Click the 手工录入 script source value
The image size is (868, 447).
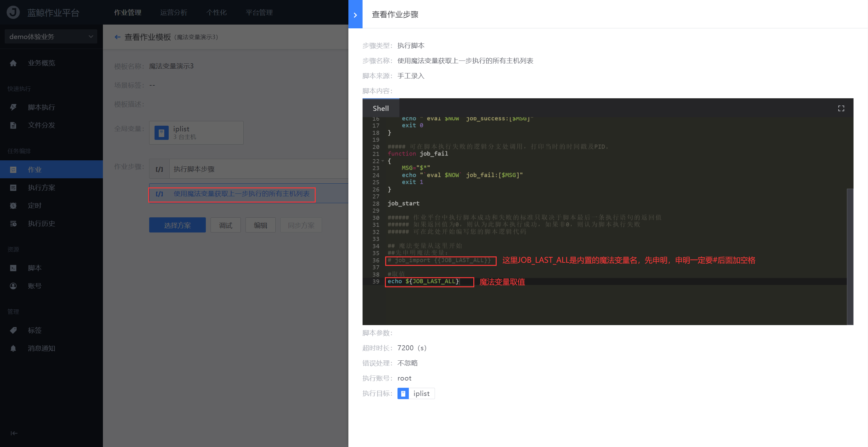pyautogui.click(x=411, y=76)
